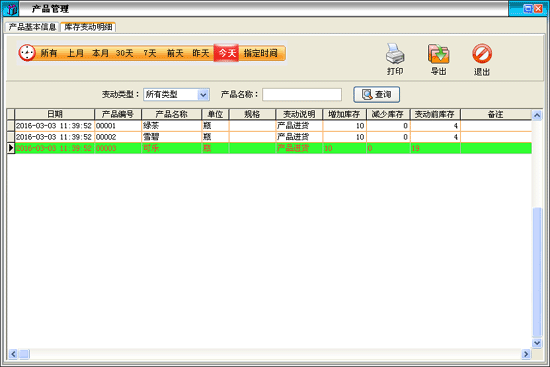The width and height of the screenshot is (550, 367).
Task: Click the 导出 export folder icon
Action: click(x=438, y=53)
